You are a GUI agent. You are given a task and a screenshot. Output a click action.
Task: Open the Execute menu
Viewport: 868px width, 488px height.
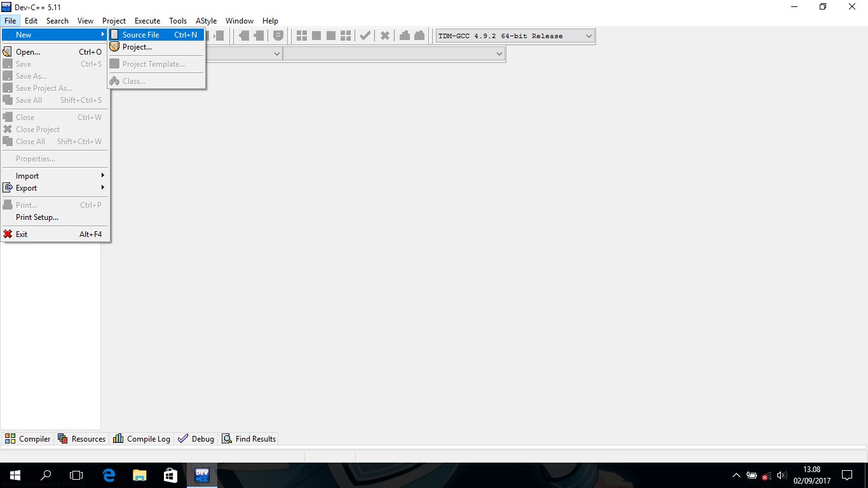147,21
